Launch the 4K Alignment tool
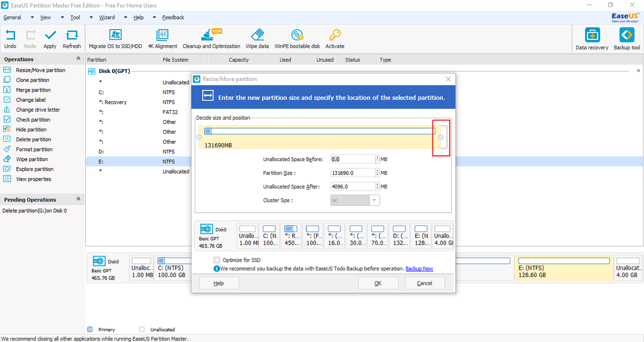This screenshot has width=644, height=342. tap(163, 39)
